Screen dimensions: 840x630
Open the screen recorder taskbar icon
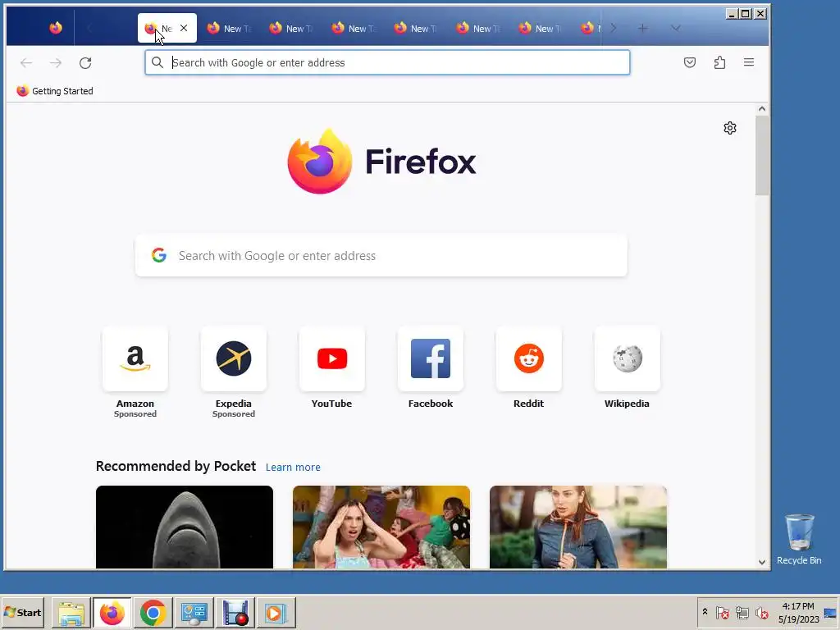(235, 612)
